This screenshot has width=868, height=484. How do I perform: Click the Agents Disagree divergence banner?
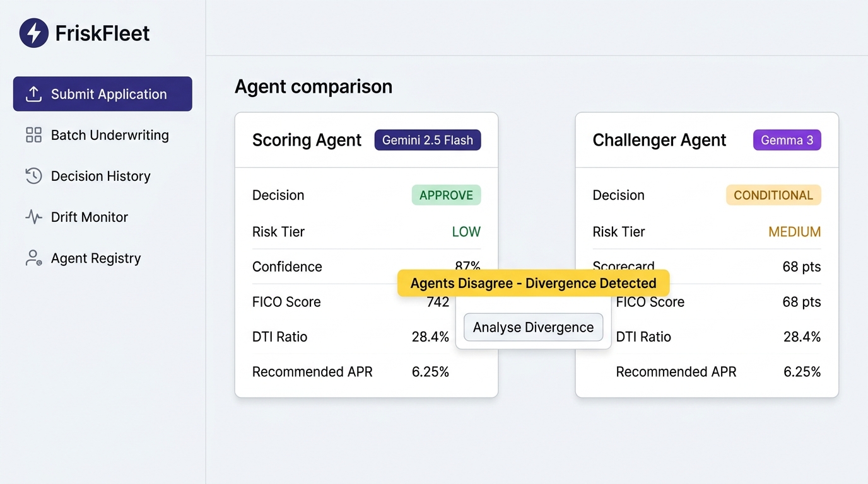[533, 283]
